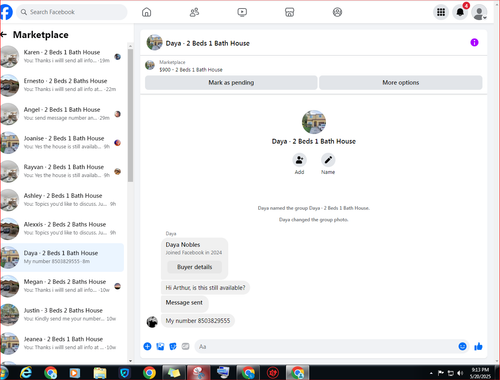
Task: Click Mark as pending button
Action: 231,82
